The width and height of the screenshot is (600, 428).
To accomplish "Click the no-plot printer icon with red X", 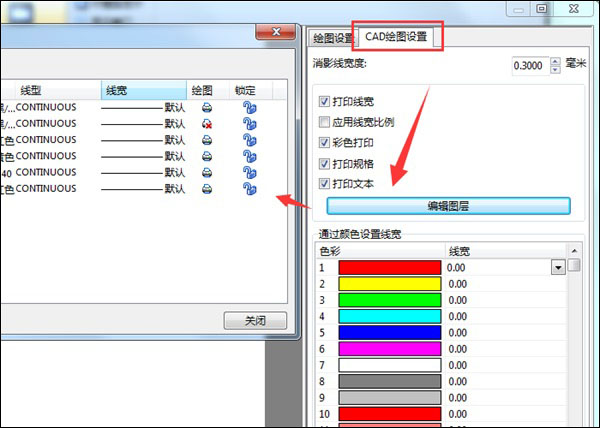I will [207, 124].
